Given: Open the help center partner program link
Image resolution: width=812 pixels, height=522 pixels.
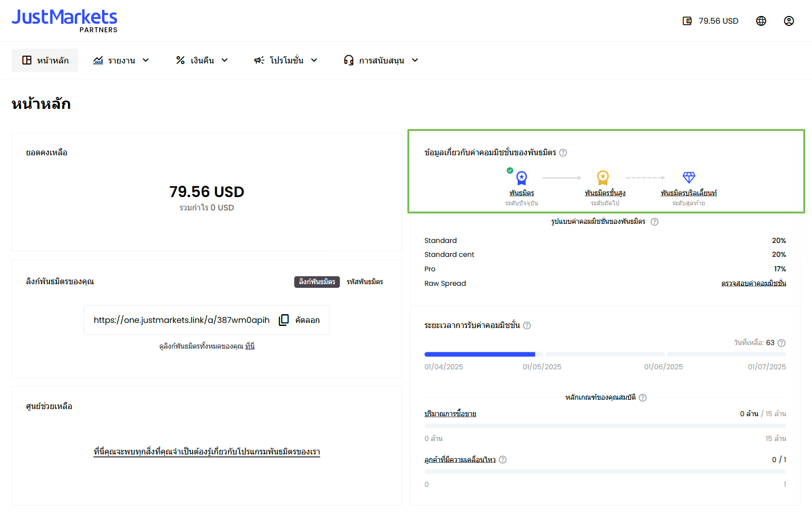Looking at the screenshot, I should coord(207,452).
